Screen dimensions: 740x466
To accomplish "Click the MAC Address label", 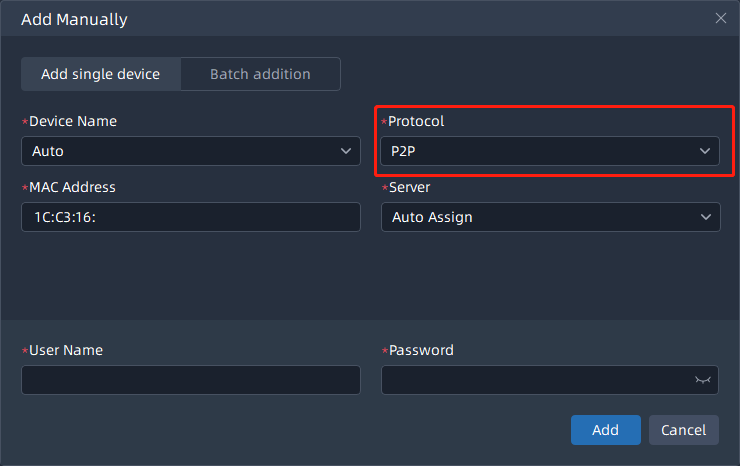I will pyautogui.click(x=72, y=187).
